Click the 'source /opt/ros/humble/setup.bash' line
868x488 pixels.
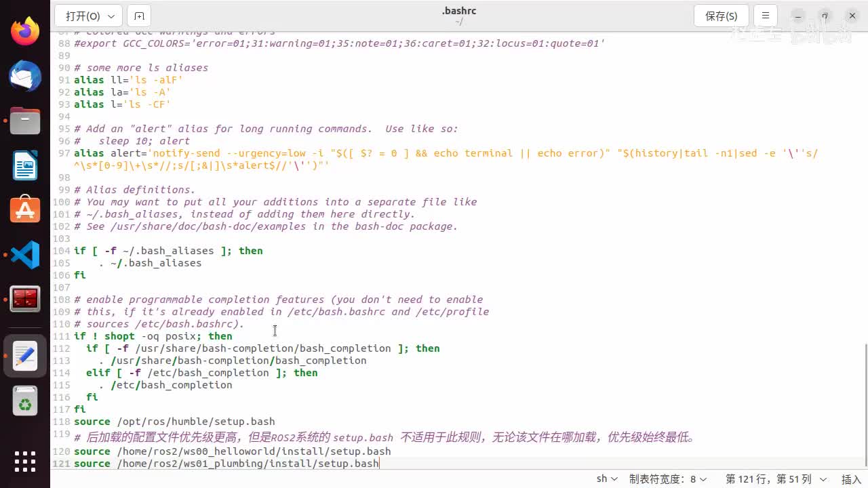(174, 422)
